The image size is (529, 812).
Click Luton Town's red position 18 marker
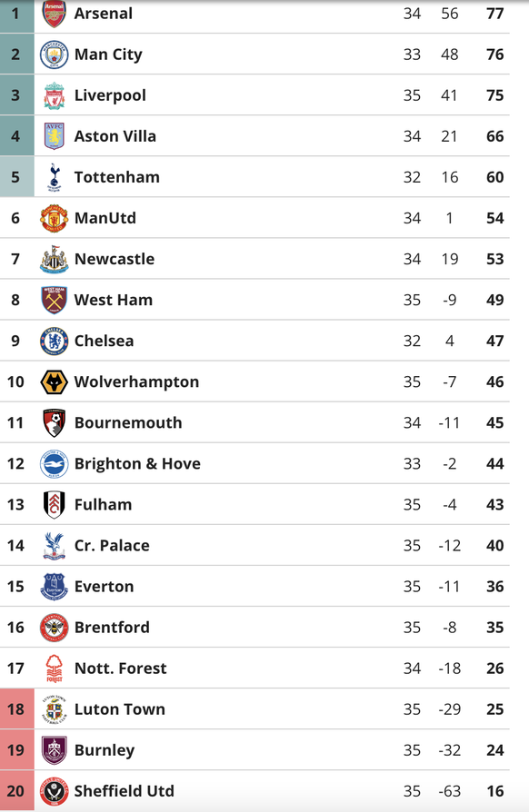pos(16,709)
